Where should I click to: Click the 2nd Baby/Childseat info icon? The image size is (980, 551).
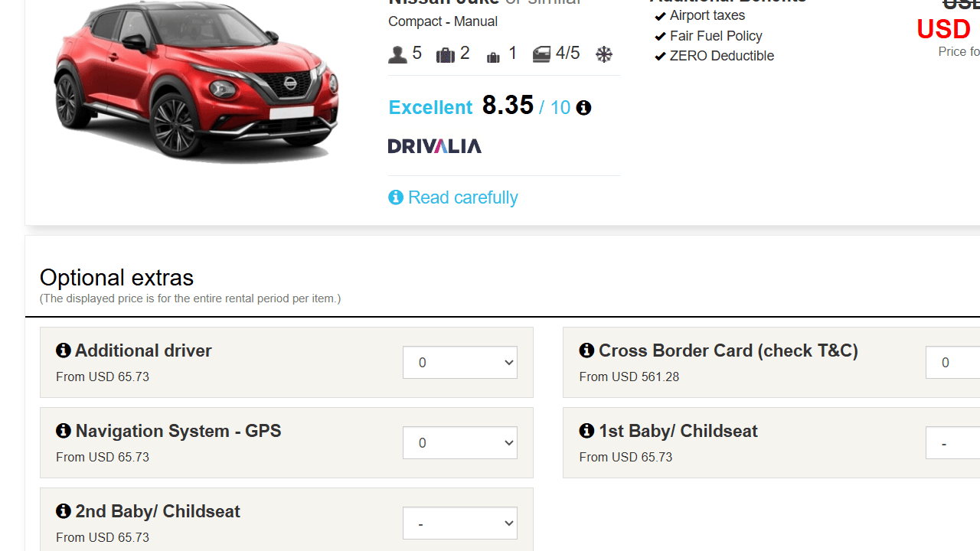pos(64,511)
